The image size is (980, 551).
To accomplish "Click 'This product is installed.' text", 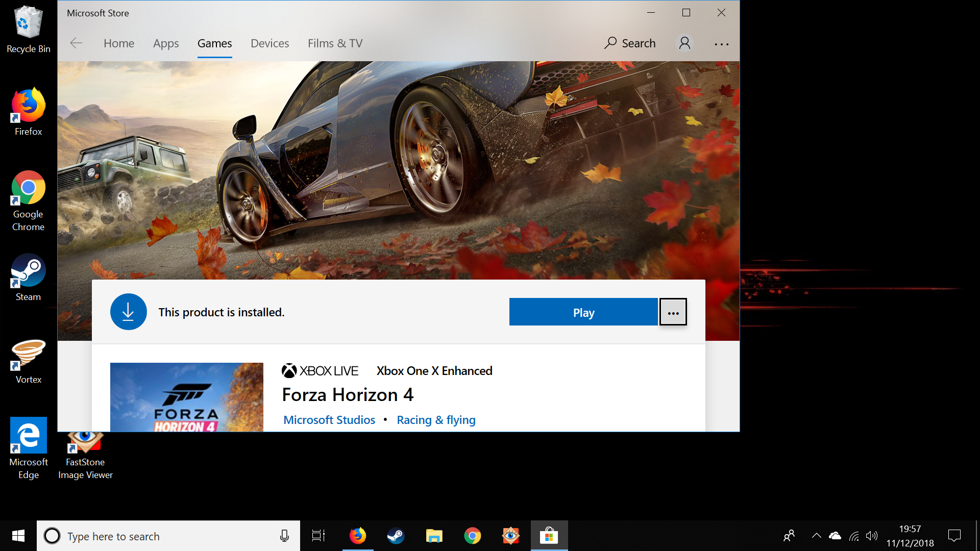I will pyautogui.click(x=222, y=312).
